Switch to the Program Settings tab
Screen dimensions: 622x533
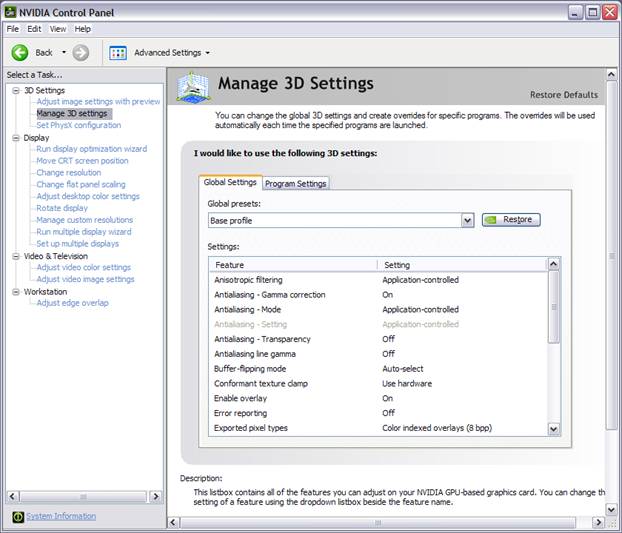(x=296, y=184)
